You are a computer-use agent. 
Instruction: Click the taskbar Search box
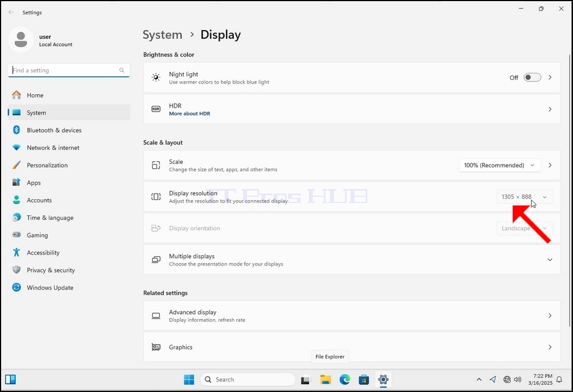point(248,380)
